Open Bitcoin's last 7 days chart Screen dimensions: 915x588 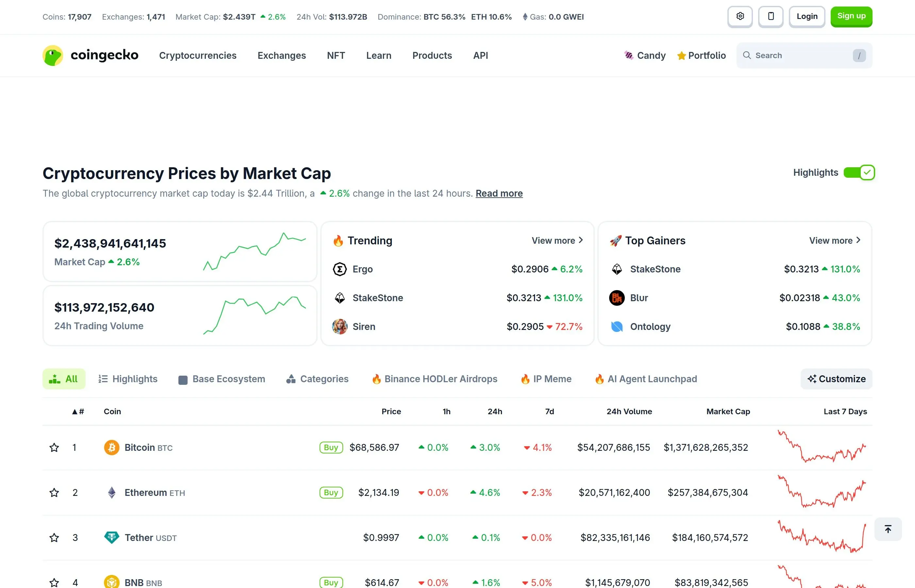(822, 447)
